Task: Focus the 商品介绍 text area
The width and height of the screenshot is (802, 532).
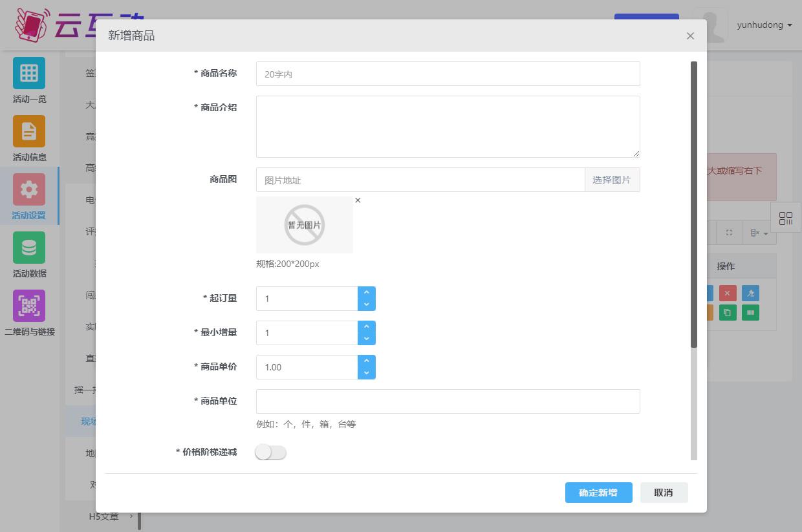Action: pyautogui.click(x=448, y=127)
